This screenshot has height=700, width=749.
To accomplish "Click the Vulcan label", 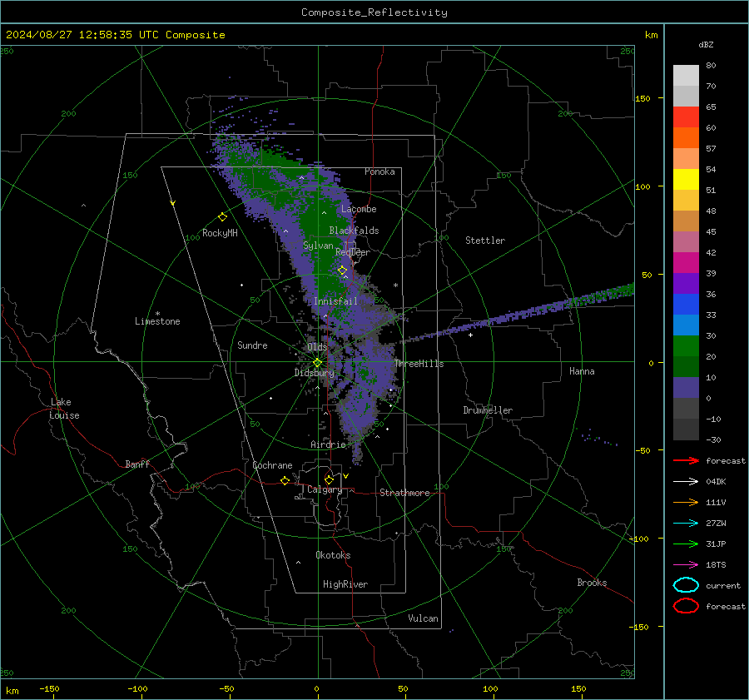I will 424,618.
